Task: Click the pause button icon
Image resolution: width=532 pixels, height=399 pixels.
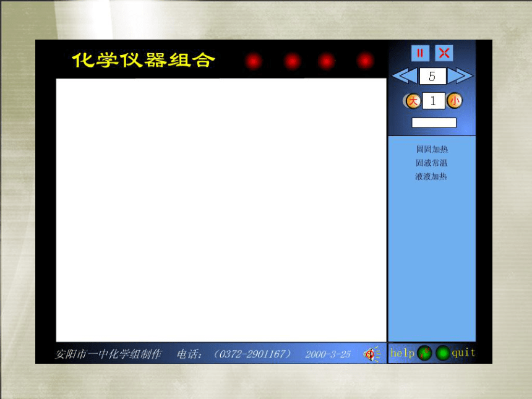Action: pyautogui.click(x=420, y=53)
